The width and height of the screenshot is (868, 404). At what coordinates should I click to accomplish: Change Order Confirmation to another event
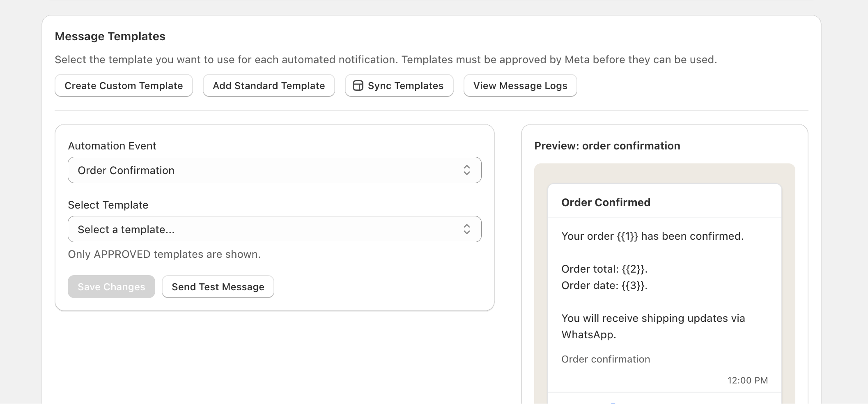[x=274, y=170]
